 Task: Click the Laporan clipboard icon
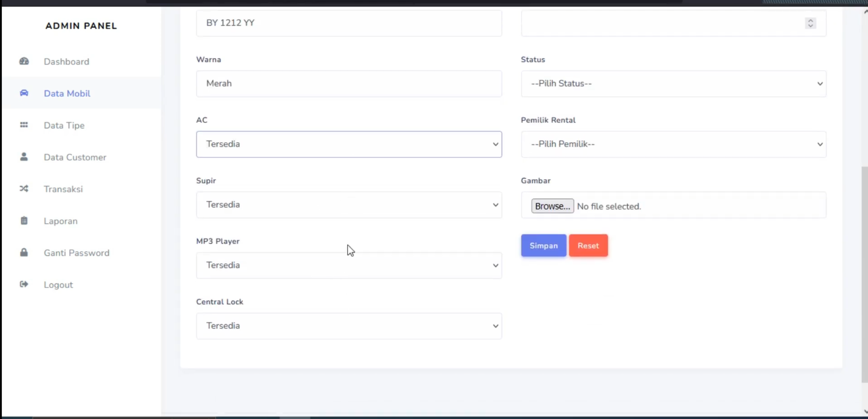(x=24, y=221)
